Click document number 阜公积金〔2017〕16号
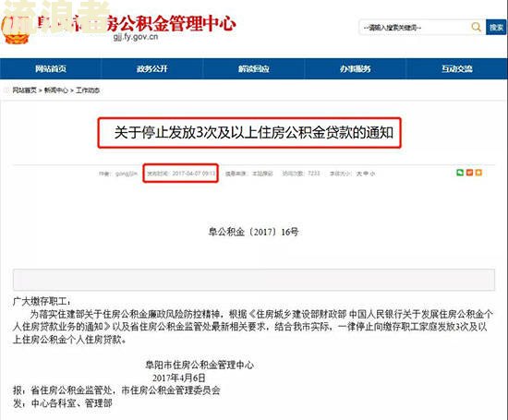Screen dimensions: 508x420 click(253, 232)
